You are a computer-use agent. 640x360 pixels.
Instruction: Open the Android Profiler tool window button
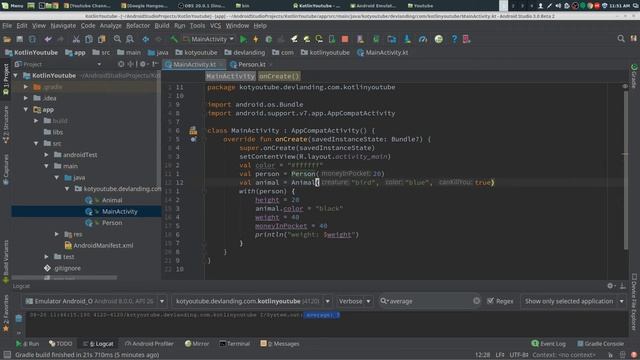click(149, 344)
